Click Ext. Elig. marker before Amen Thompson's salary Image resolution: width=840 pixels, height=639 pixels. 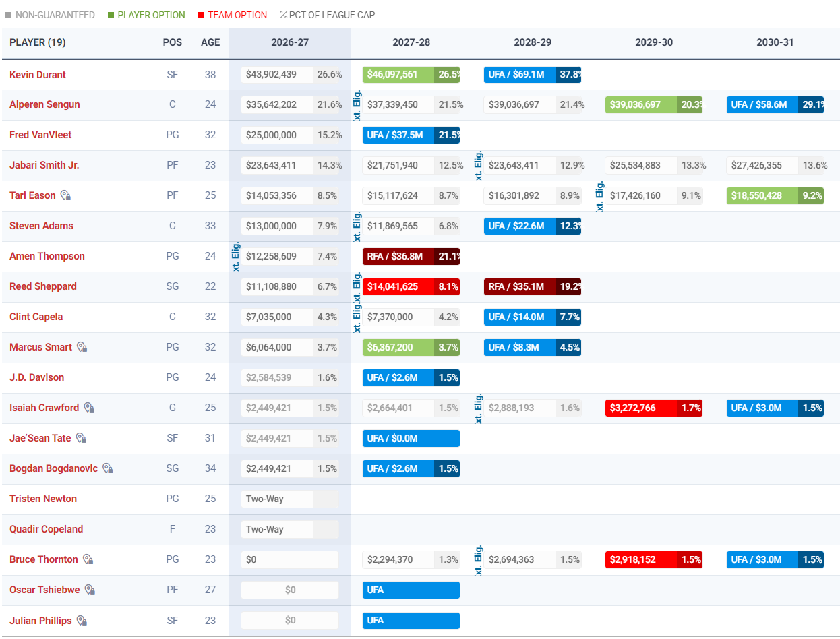236,256
